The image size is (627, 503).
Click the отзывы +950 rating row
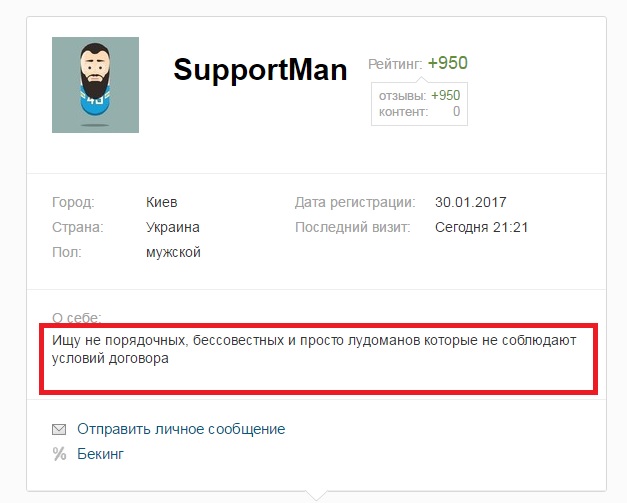tap(419, 96)
